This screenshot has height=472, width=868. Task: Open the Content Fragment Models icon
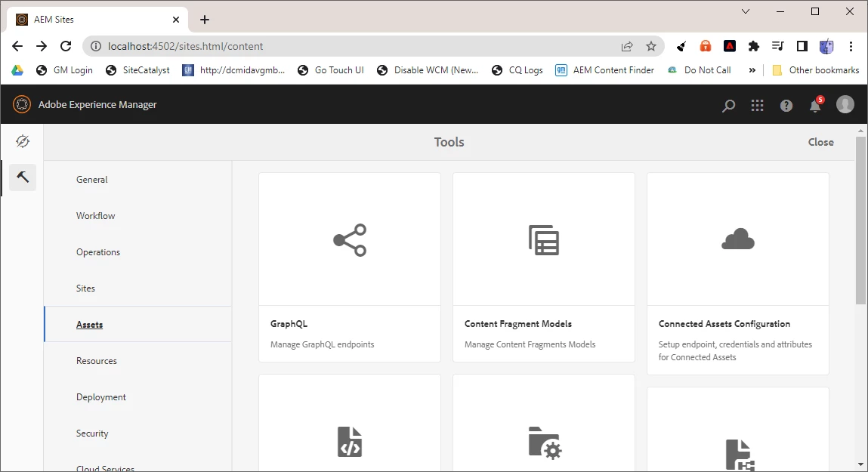[544, 240]
